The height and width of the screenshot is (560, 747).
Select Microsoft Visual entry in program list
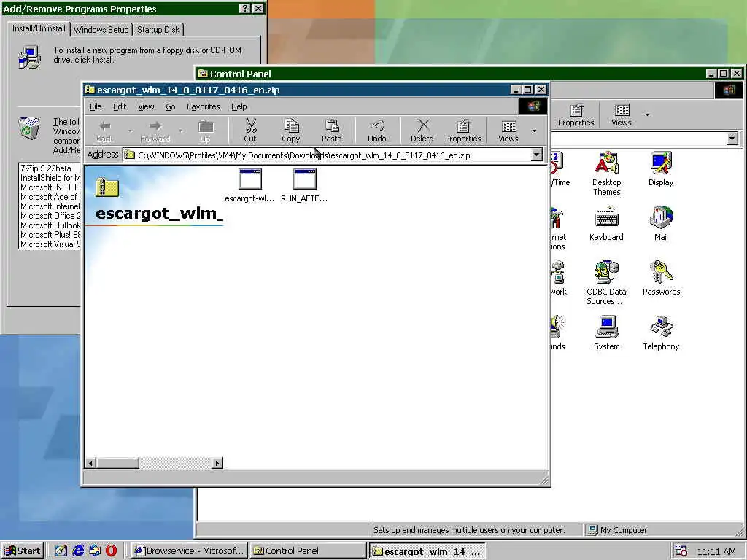(x=50, y=244)
